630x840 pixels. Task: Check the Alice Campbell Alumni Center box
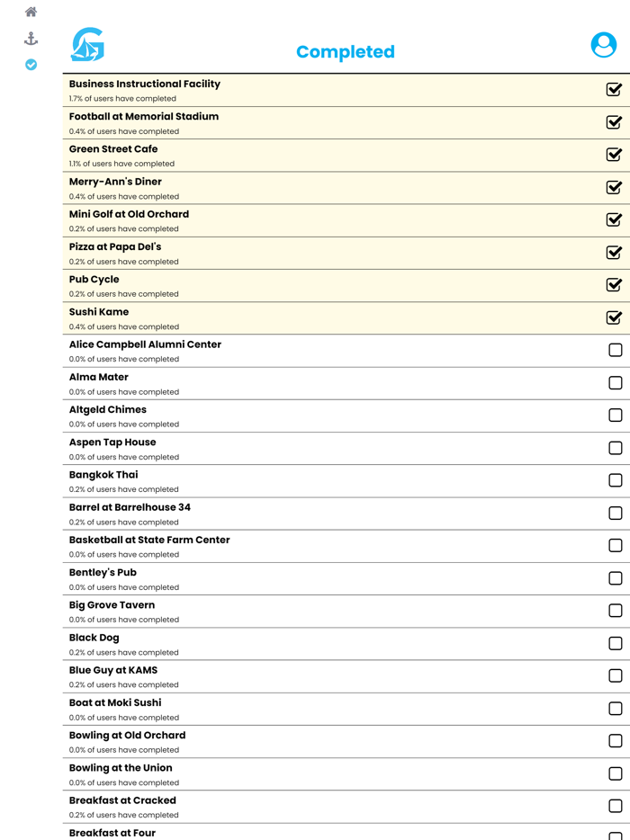pos(615,351)
